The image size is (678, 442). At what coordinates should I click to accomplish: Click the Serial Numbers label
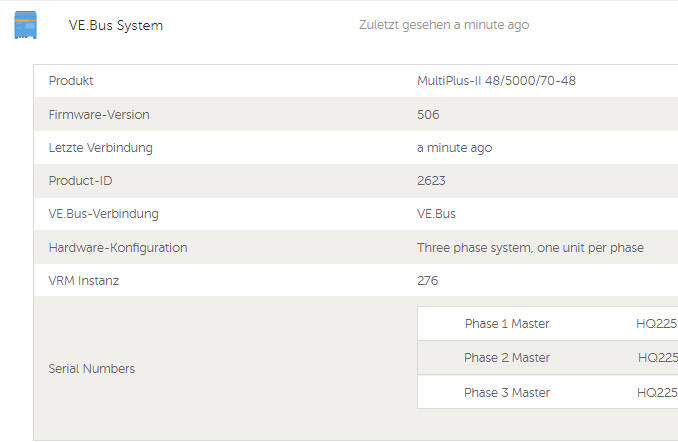click(x=92, y=368)
